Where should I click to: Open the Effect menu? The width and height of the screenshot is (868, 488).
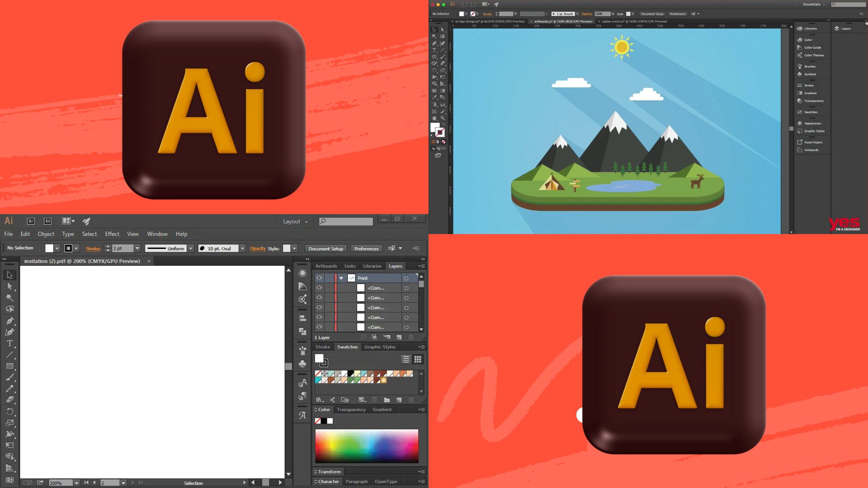[x=112, y=234]
